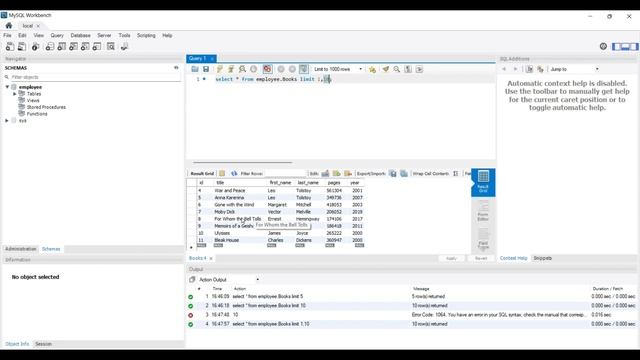Toggle continue on error for scripts
Screen dimensions: 640x360
point(267,69)
